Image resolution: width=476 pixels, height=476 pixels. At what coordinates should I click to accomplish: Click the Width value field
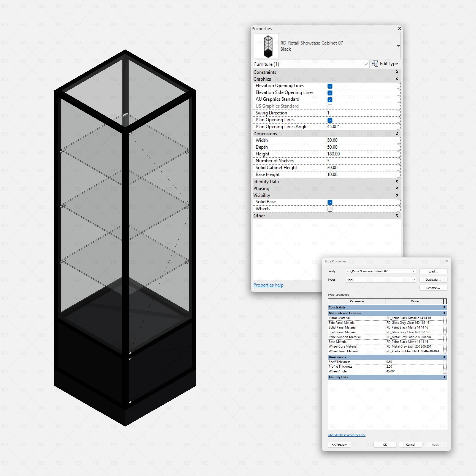[361, 140]
